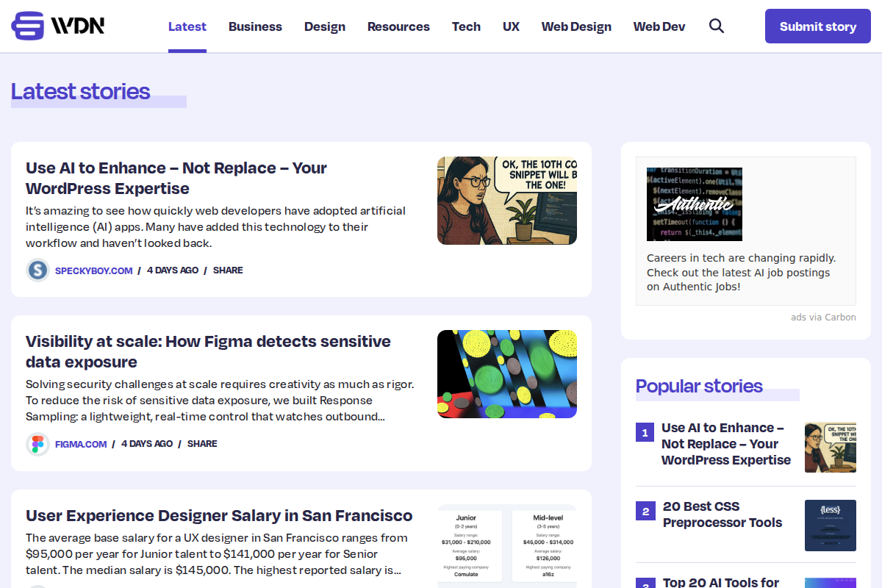Click the number 1 rank badge in Popular stories

[x=645, y=432]
